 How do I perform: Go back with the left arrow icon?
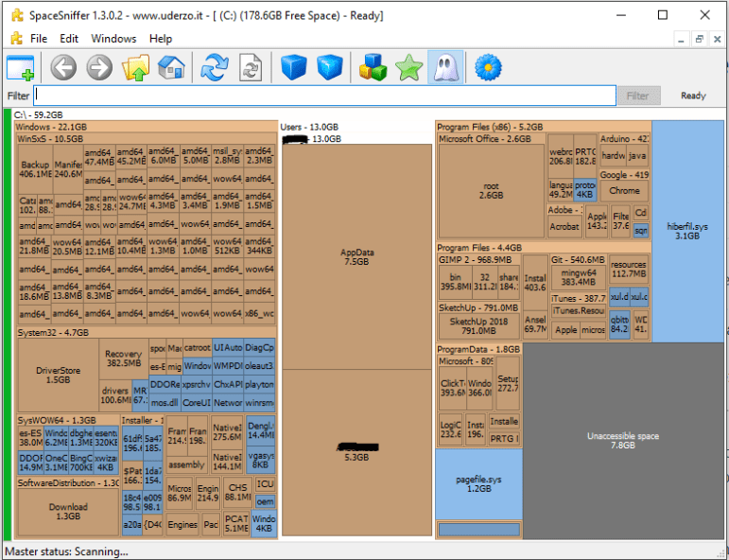pyautogui.click(x=63, y=67)
